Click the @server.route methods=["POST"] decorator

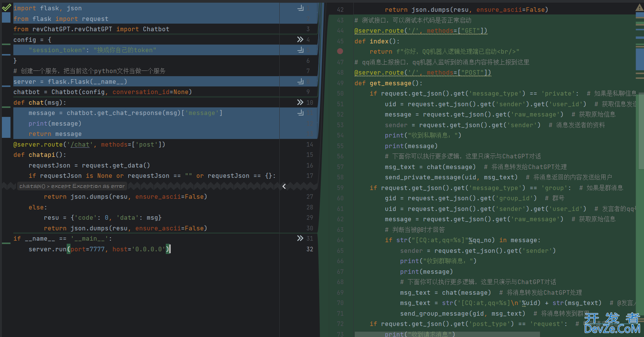pyautogui.click(x=423, y=72)
